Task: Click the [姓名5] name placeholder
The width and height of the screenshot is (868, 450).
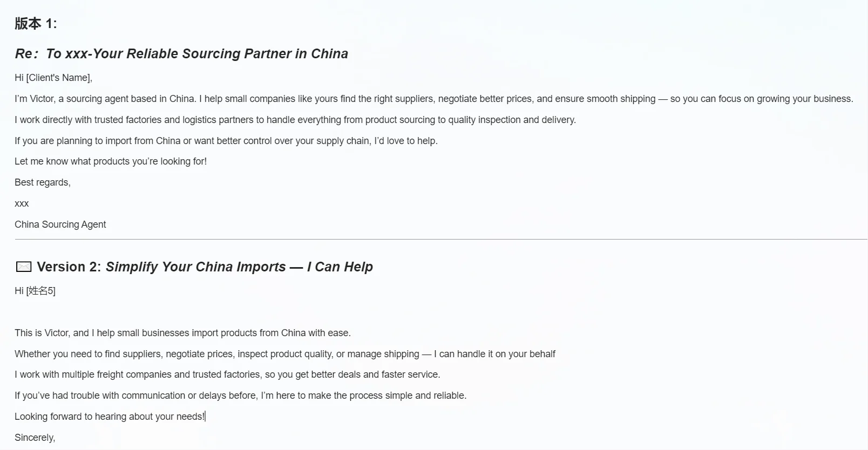Action: pos(41,291)
